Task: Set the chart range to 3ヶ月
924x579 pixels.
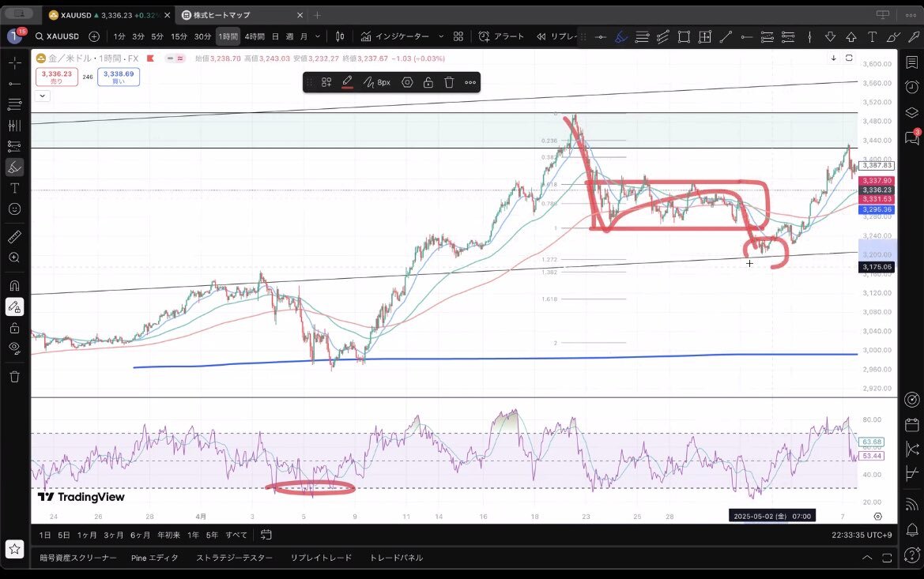Action: pyautogui.click(x=113, y=535)
